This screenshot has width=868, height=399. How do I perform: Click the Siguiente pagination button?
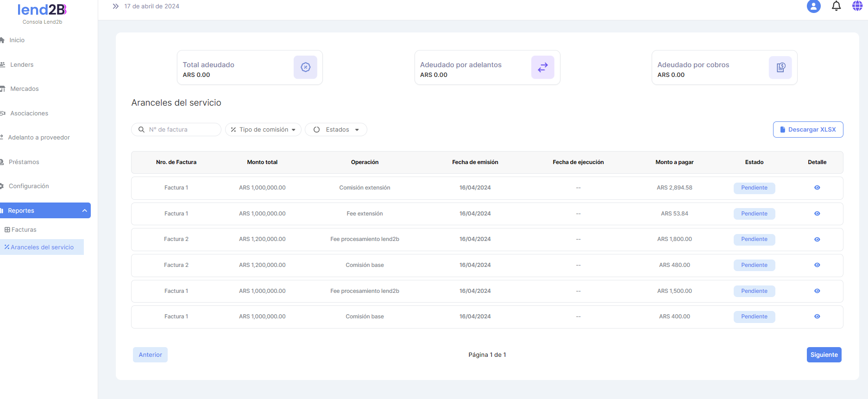tap(824, 355)
